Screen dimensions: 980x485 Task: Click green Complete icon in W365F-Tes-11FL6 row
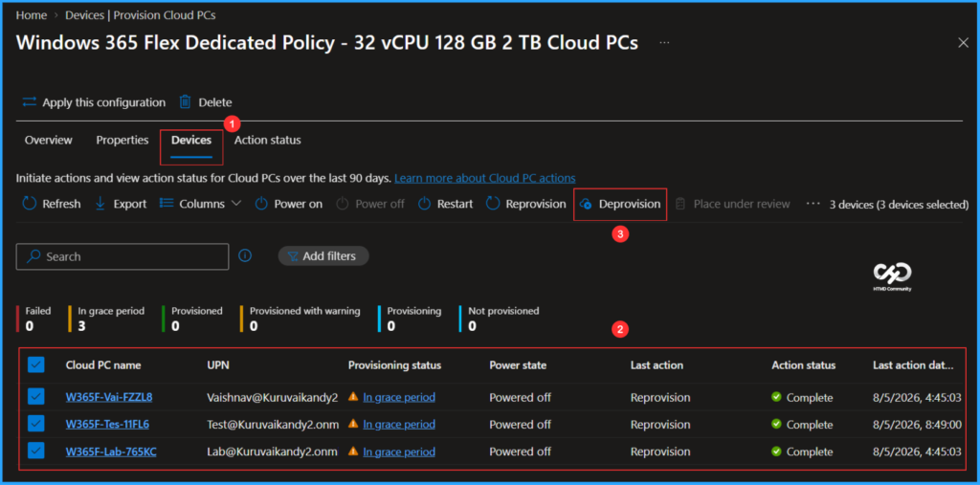(776, 424)
